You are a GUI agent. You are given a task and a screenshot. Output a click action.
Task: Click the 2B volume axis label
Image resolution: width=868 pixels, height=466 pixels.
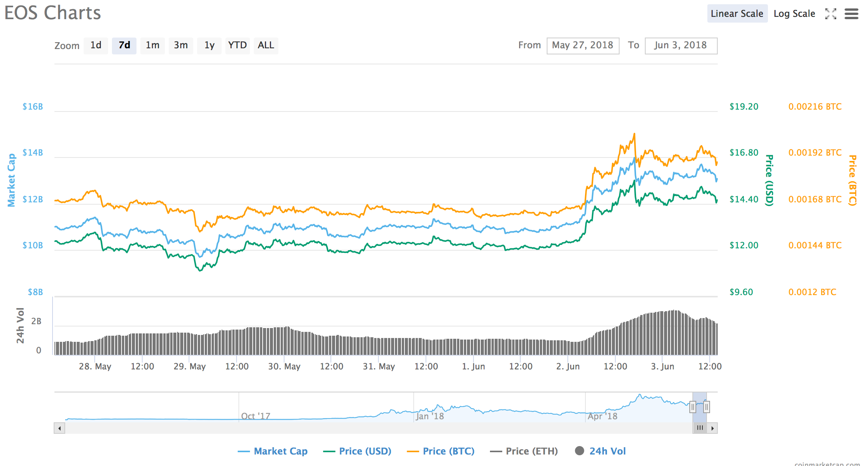[x=36, y=321]
